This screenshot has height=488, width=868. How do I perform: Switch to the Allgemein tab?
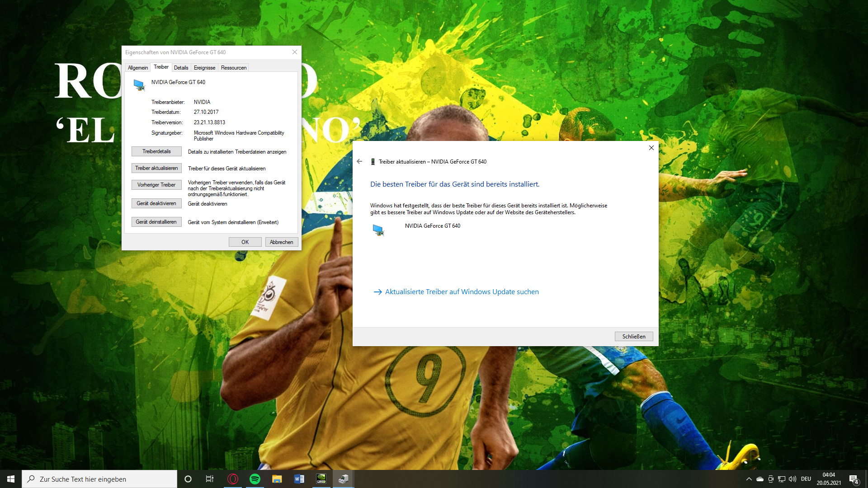point(138,68)
